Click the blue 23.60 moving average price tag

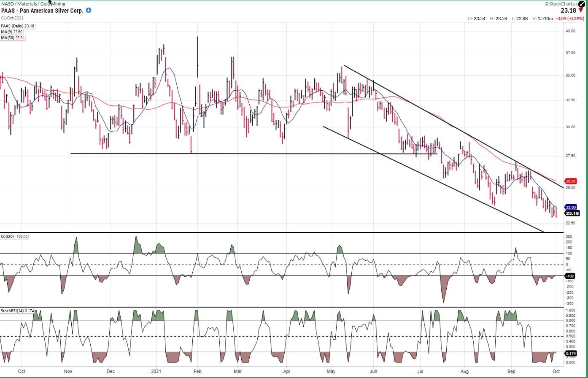point(571,207)
